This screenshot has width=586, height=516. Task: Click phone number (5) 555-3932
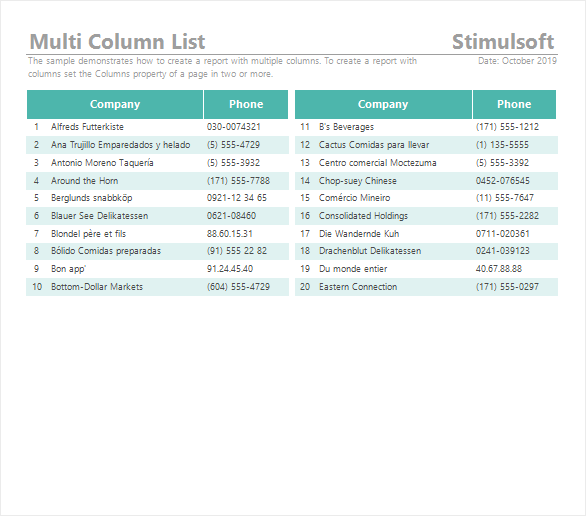click(x=233, y=163)
